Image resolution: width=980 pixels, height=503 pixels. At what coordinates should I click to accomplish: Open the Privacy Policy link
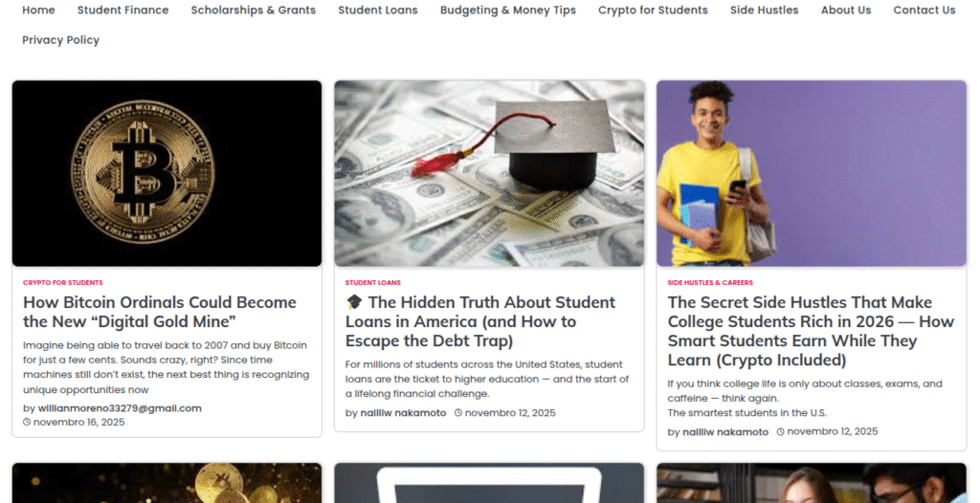click(x=60, y=40)
